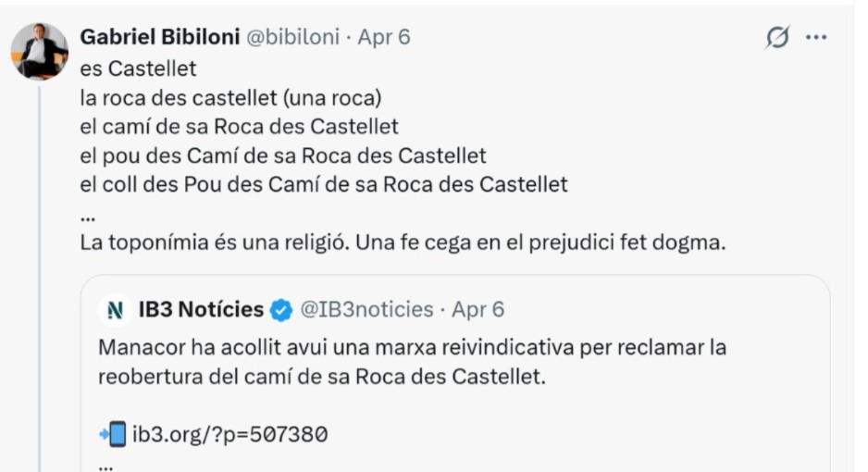868x472 pixels.
Task: Open the Apr 6 timestamp beside @bibiloni
Action: pos(384,37)
